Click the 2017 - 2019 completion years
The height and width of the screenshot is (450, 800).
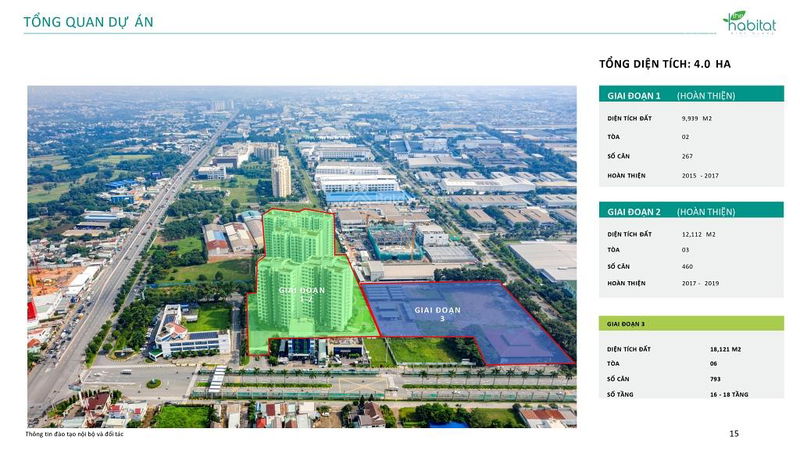coord(701,283)
